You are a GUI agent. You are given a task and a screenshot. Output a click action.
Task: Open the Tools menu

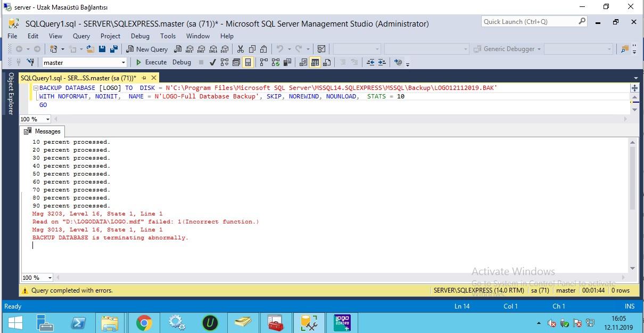[x=168, y=36]
